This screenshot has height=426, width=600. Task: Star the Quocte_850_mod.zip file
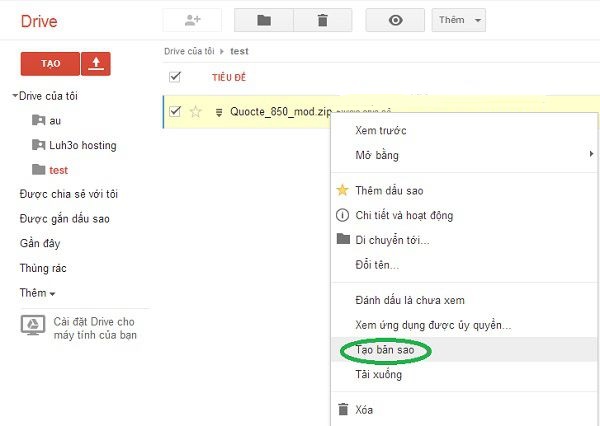[196, 112]
